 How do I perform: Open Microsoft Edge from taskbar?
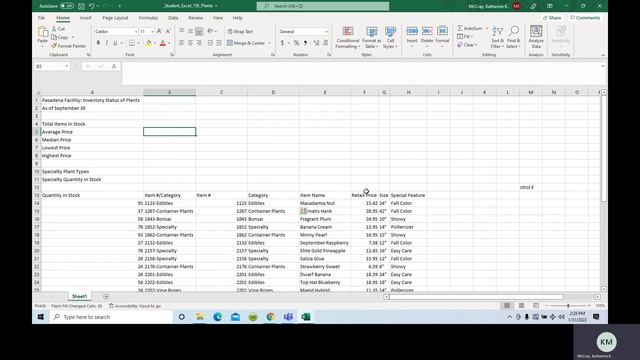tap(218, 317)
